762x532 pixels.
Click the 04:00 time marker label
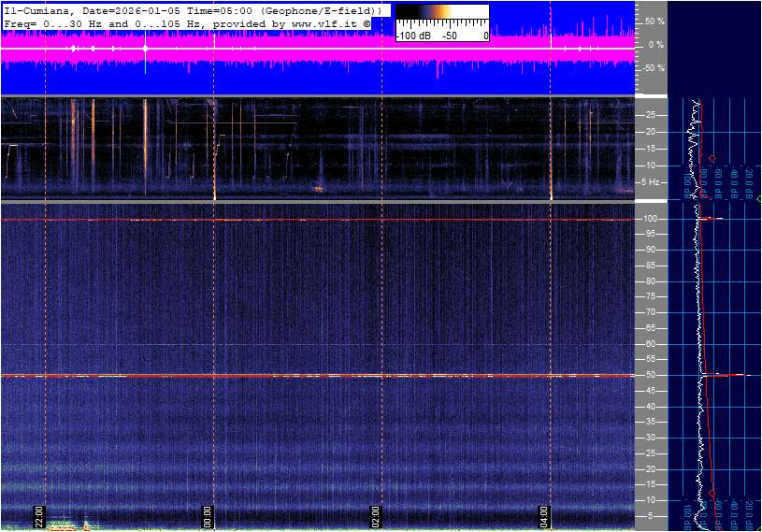(545, 517)
